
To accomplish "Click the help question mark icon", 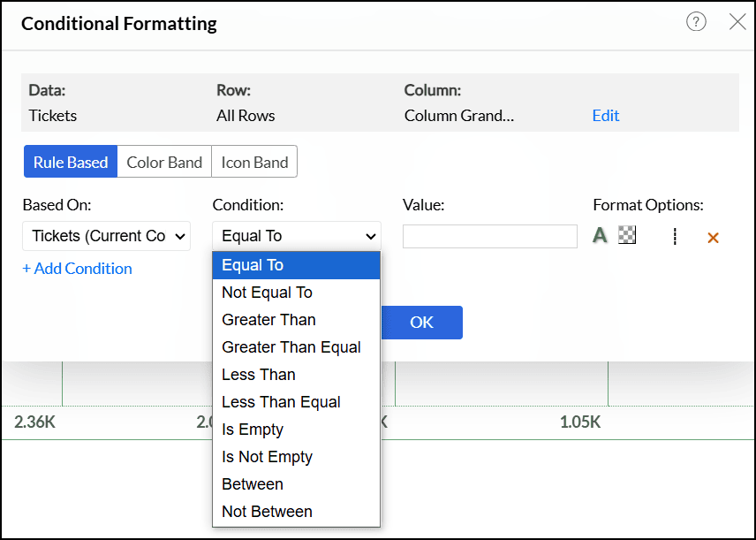I will click(x=696, y=22).
